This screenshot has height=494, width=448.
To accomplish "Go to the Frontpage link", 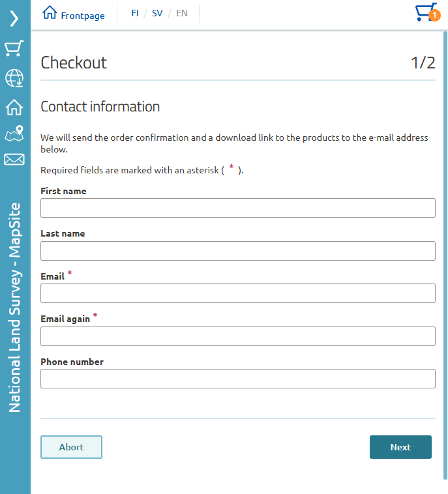I will tap(83, 16).
